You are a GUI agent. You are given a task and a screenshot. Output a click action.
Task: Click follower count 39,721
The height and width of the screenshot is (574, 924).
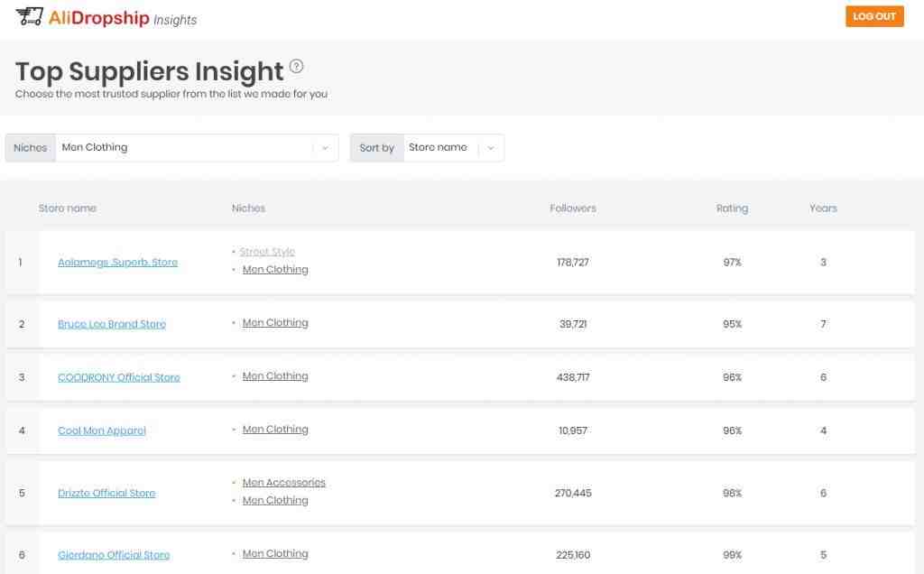[573, 324]
